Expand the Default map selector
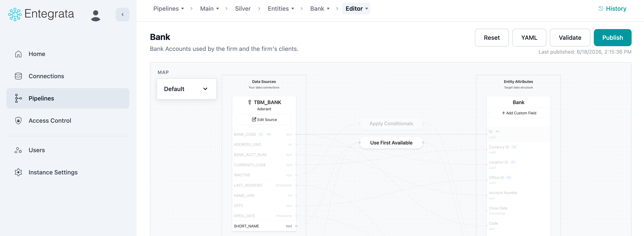Screen dimensions: 644x236 tap(186, 89)
